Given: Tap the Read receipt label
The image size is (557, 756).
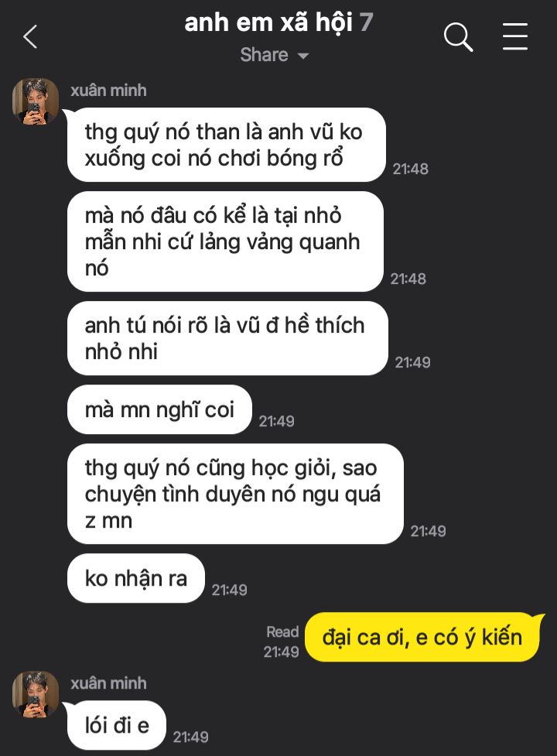Looking at the screenshot, I should coord(283,631).
